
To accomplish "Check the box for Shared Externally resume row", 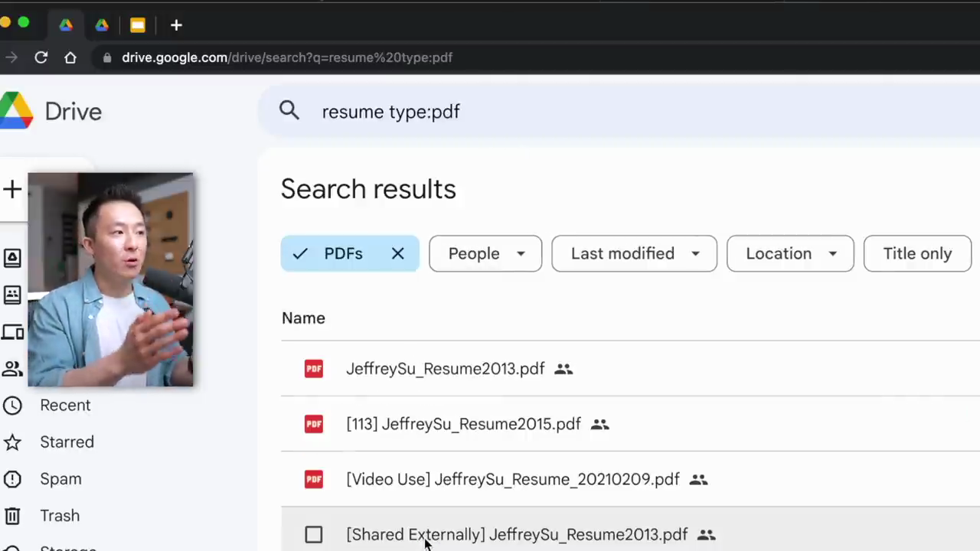I will coord(313,534).
